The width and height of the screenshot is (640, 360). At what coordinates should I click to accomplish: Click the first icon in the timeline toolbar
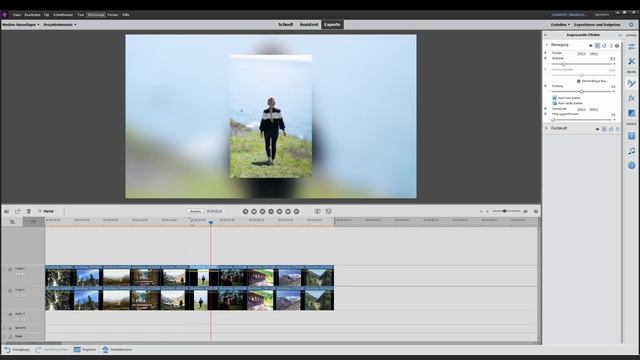tap(7, 211)
